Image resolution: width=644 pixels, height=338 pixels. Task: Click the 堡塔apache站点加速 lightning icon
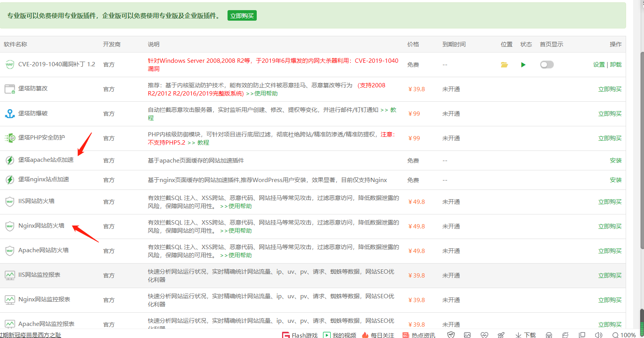pos(10,160)
